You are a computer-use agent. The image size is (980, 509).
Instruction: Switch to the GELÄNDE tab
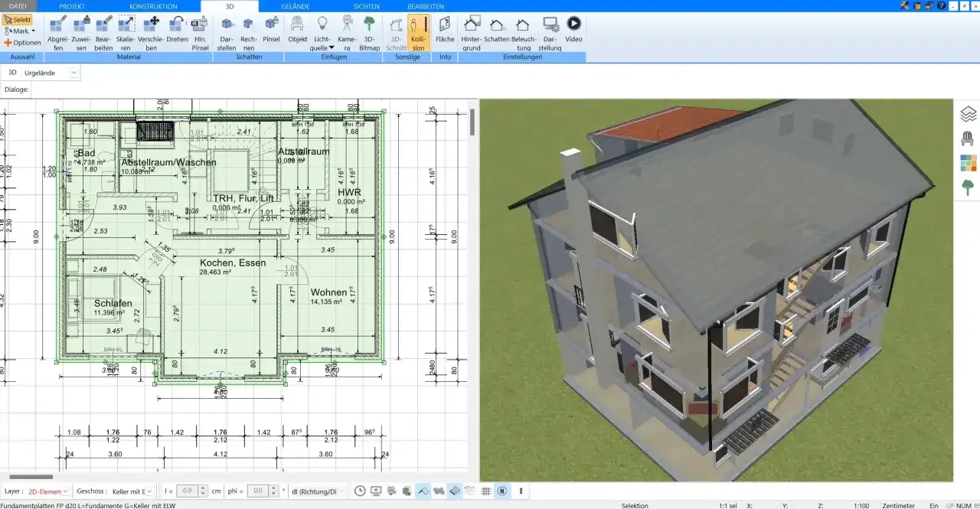pyautogui.click(x=296, y=6)
